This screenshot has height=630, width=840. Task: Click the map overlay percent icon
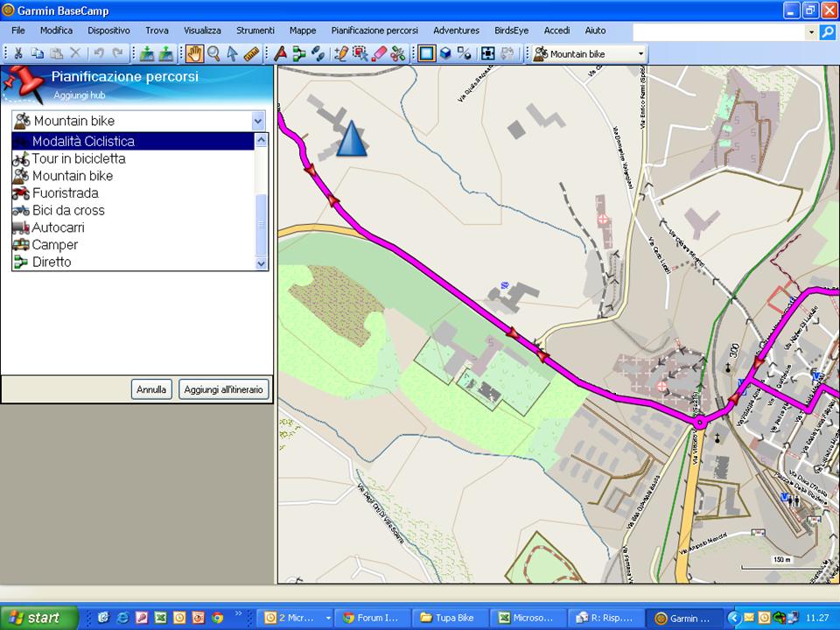tap(465, 53)
